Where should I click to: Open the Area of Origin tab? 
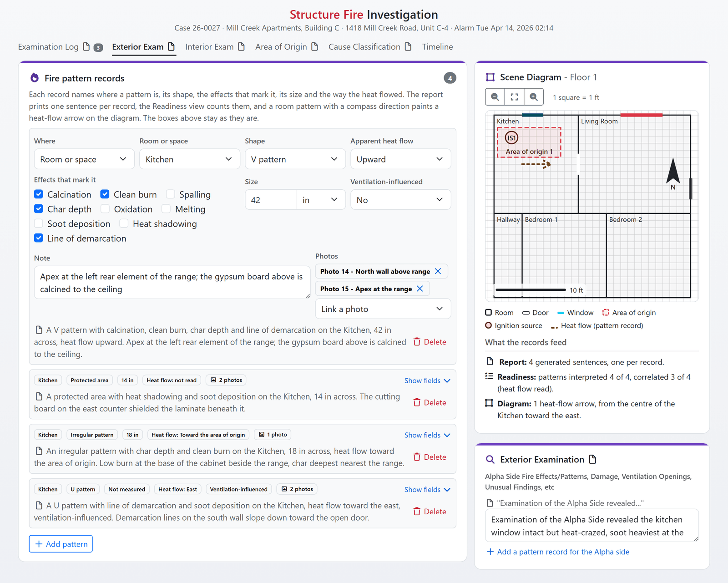click(x=287, y=47)
